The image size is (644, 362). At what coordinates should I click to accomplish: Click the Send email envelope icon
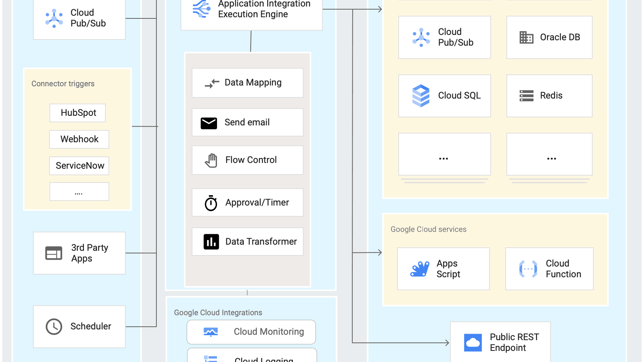(209, 123)
